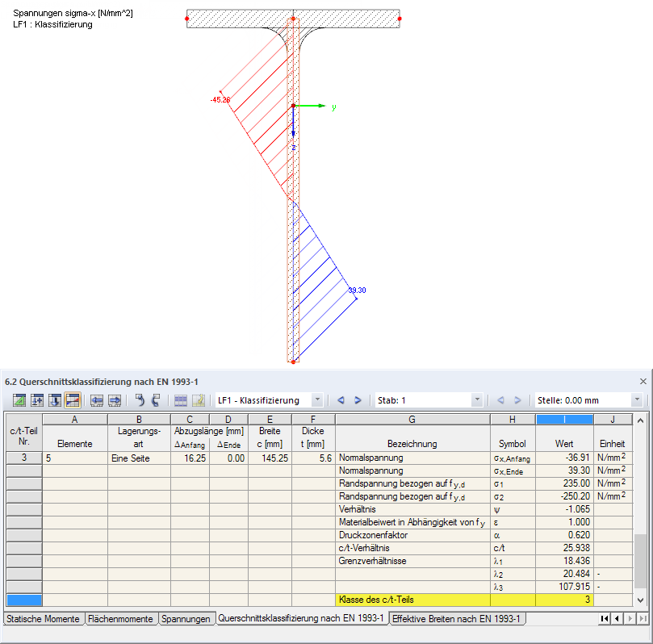Click cell 'Eine Seite' in Lagerungsart column
This screenshot has height=644, width=653.
click(x=139, y=458)
